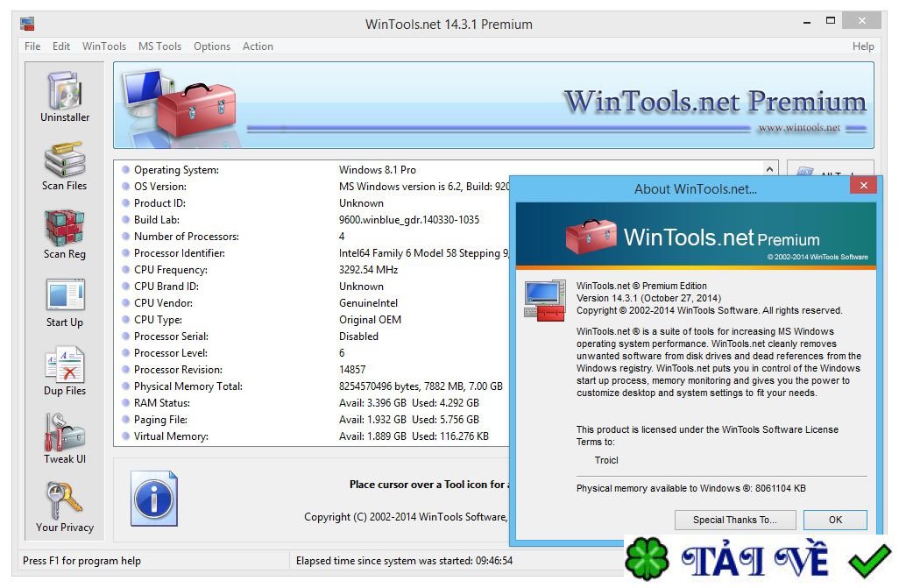
Task: Launch the Dup Files finder
Action: click(x=64, y=365)
